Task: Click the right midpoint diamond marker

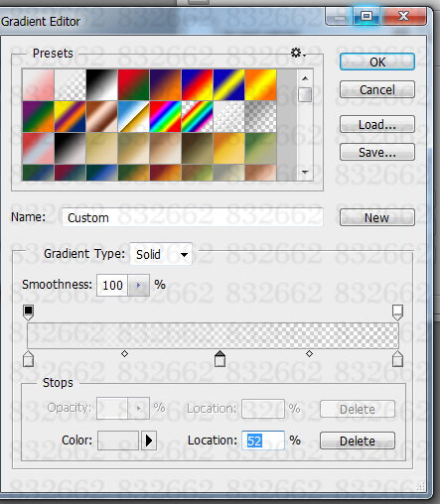Action: click(309, 354)
